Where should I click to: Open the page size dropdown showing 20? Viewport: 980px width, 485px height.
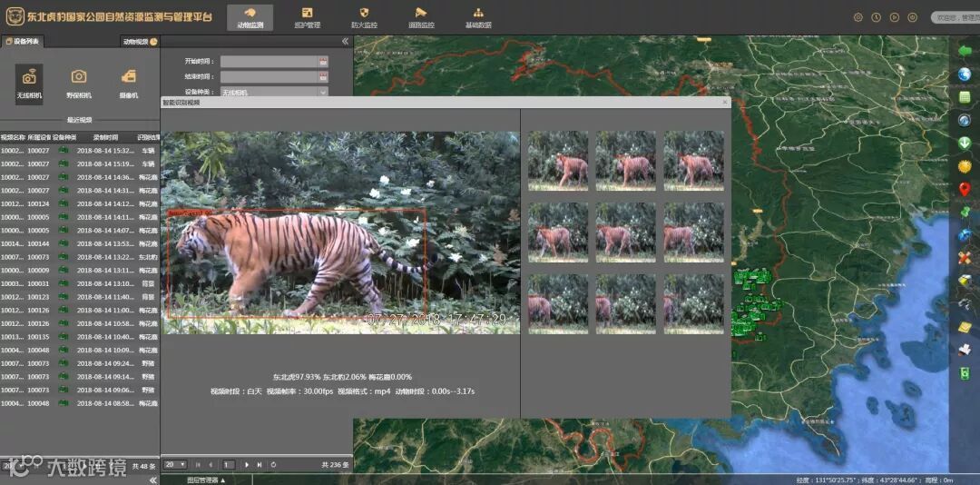pos(175,464)
